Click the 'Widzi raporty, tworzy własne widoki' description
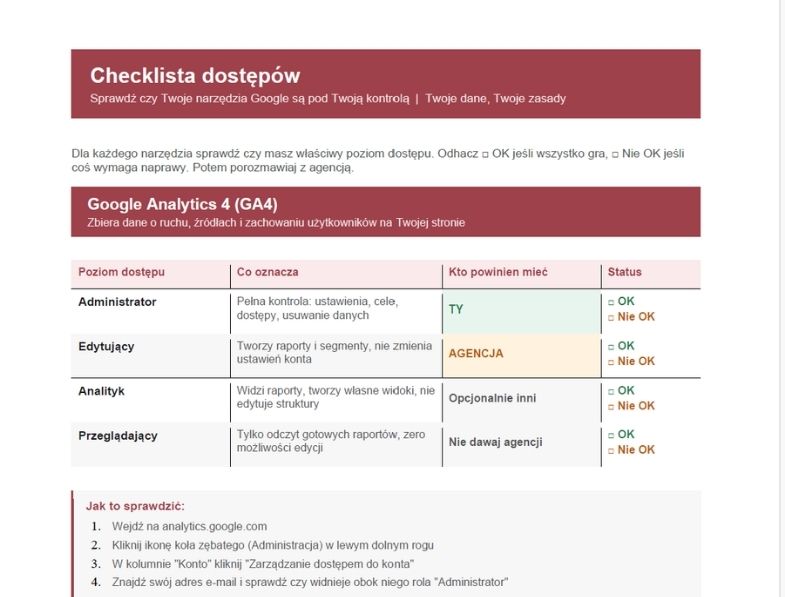The width and height of the screenshot is (785, 597). (336, 397)
